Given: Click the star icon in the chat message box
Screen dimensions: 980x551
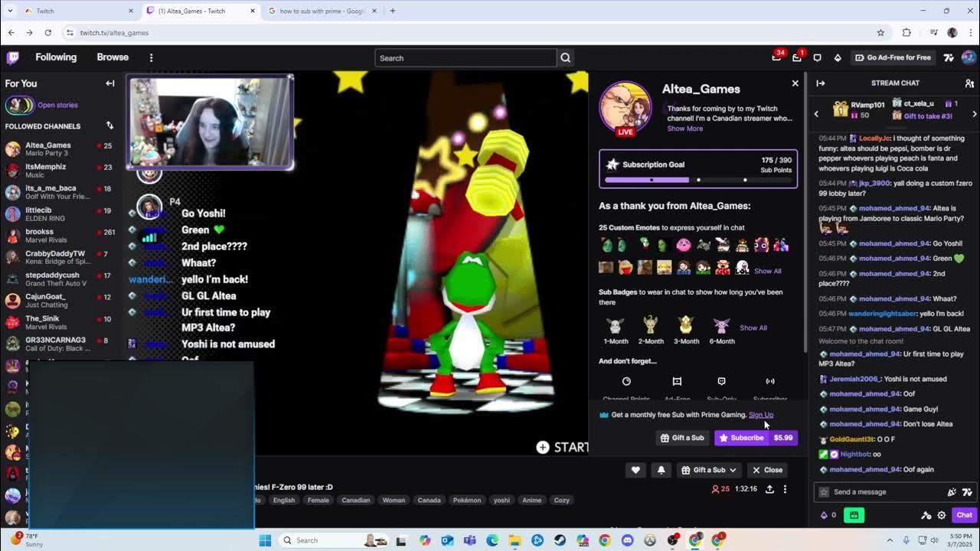Looking at the screenshot, I should coord(824,492).
